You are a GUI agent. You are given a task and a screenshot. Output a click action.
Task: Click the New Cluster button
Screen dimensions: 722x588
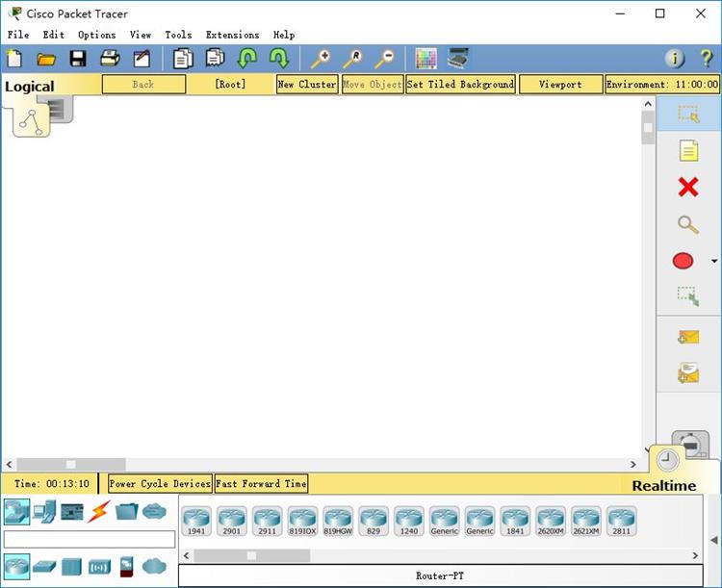click(307, 85)
